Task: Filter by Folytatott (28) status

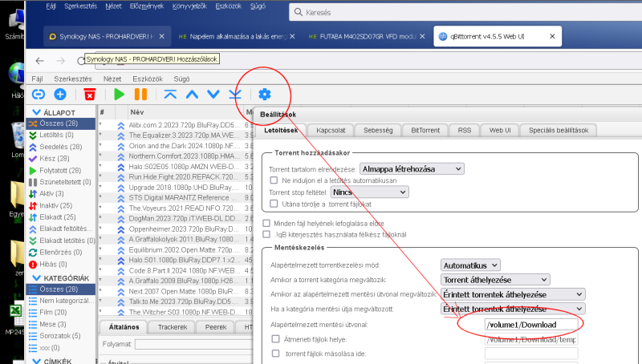Action: (x=62, y=171)
